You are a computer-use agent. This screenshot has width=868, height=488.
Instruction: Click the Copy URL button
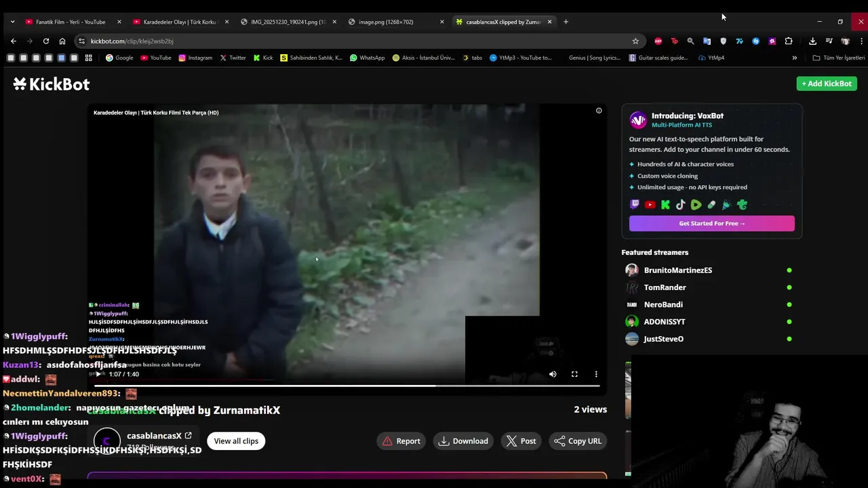(578, 441)
